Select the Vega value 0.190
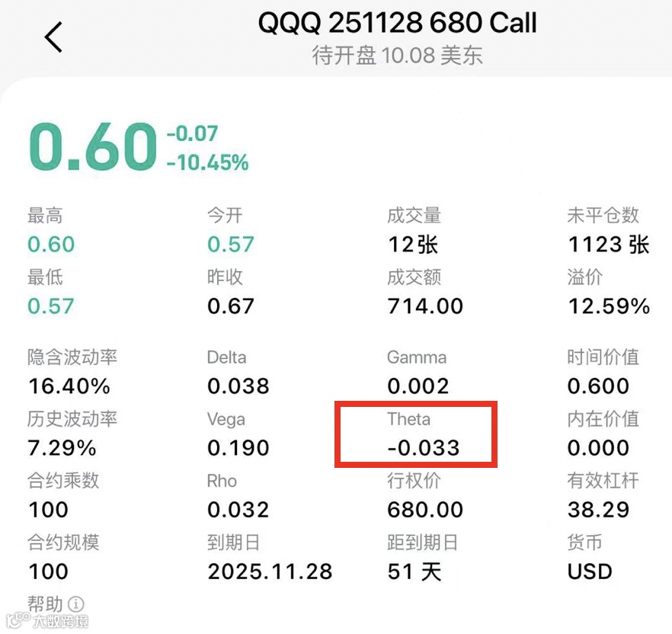 tap(238, 448)
